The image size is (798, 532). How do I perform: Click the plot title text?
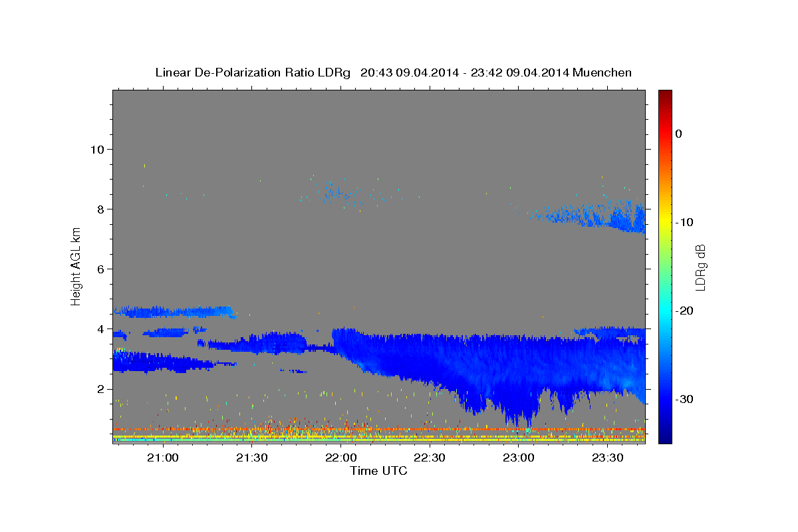coord(394,72)
